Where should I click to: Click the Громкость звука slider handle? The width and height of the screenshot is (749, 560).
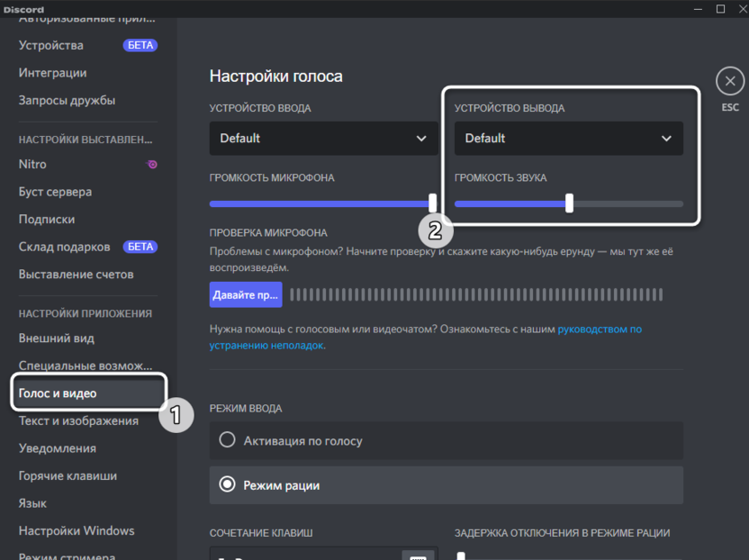click(x=569, y=203)
